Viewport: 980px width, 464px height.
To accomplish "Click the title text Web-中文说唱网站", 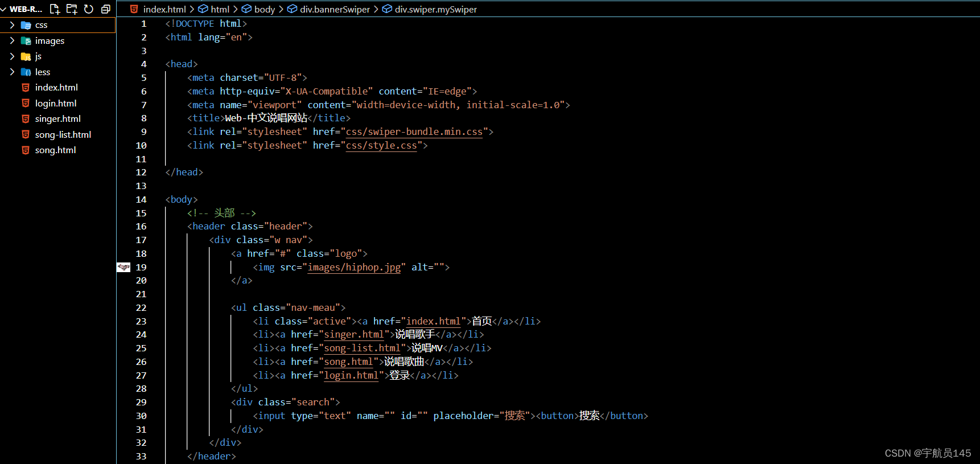I will 266,118.
